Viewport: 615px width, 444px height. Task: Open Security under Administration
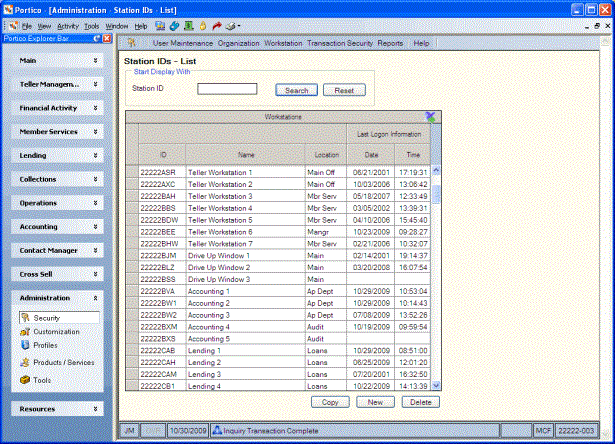[59, 318]
